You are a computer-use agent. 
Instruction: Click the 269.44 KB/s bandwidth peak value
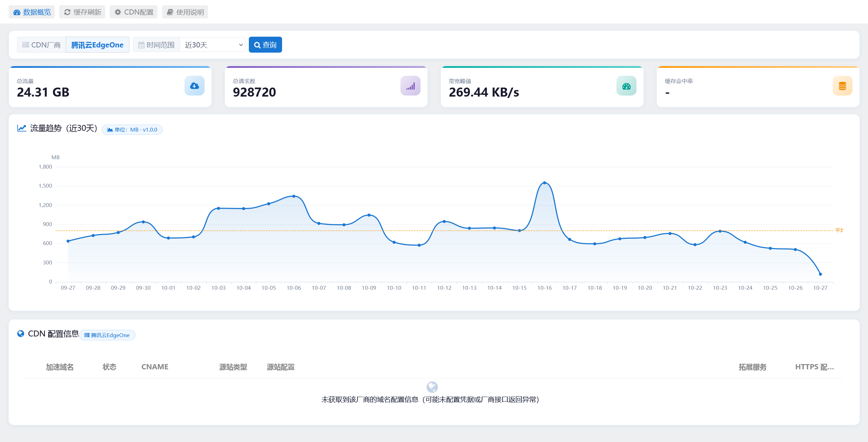[484, 92]
